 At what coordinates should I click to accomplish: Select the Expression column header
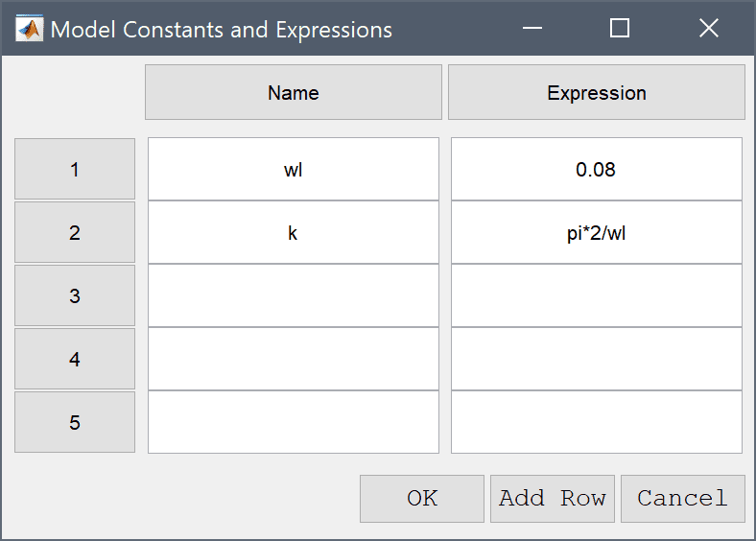597,92
